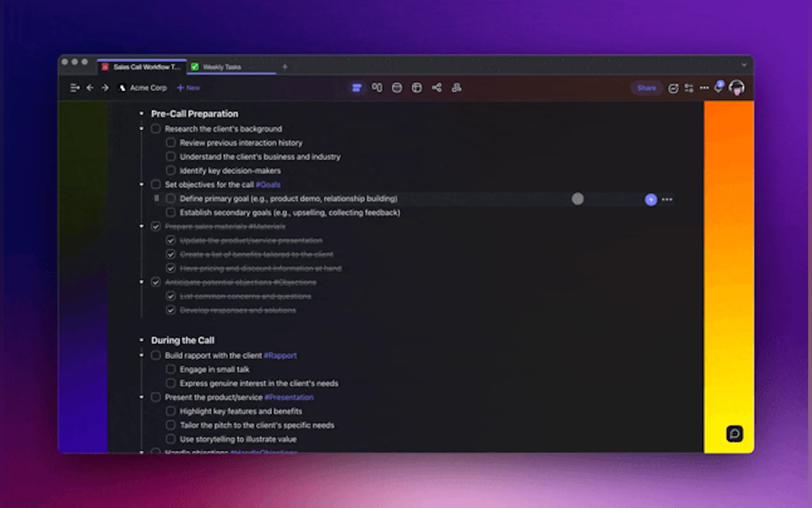The width and height of the screenshot is (812, 508).
Task: Uncheck Develop responses and solutions
Action: (x=170, y=310)
